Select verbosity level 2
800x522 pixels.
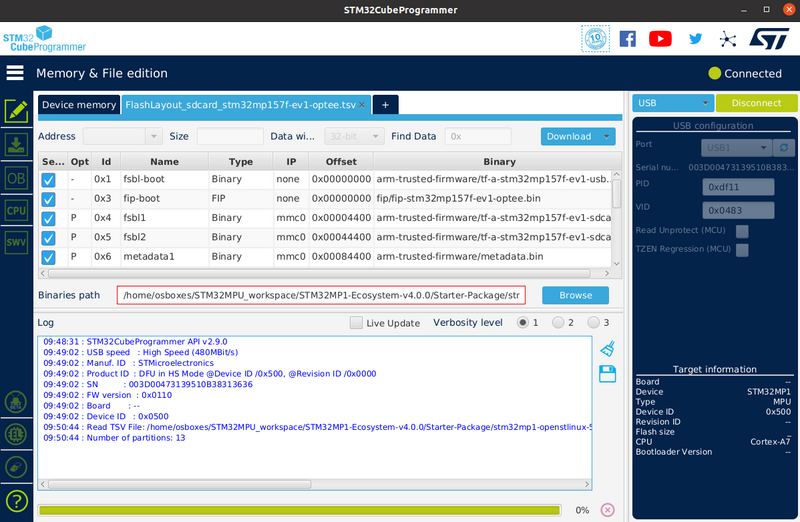point(558,322)
